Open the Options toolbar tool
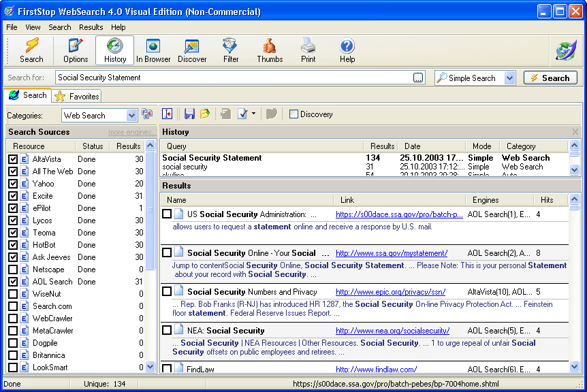 click(75, 50)
